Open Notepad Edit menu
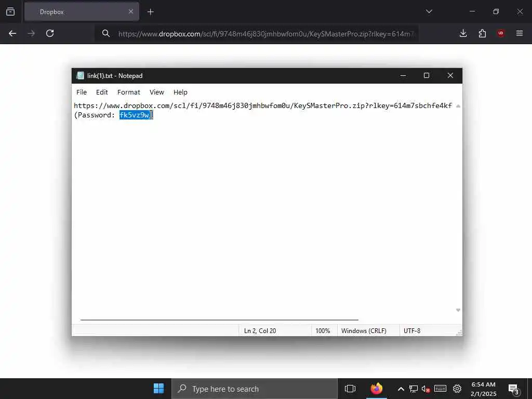 (102, 92)
